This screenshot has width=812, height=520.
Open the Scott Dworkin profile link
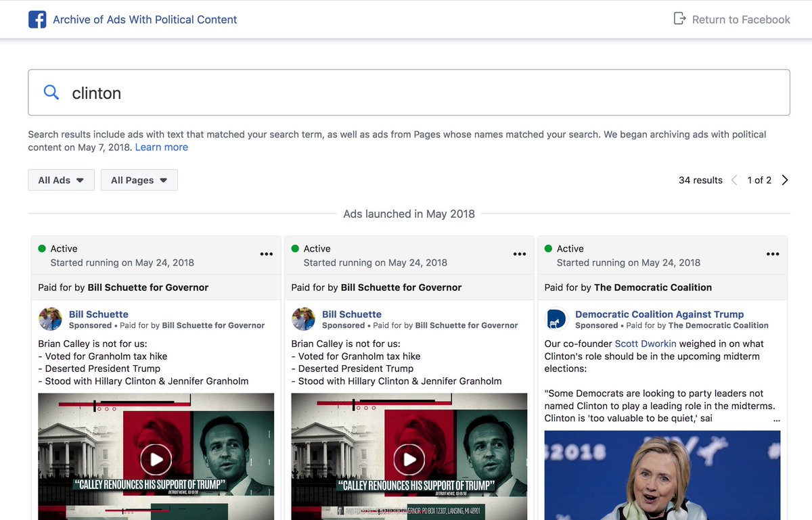click(646, 344)
